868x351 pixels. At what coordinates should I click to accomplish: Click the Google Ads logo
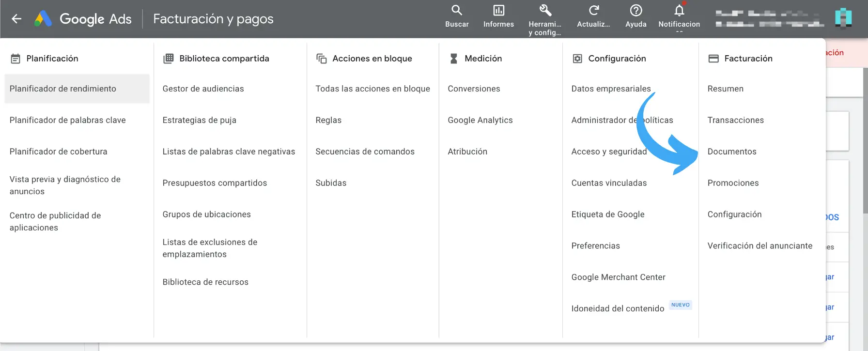point(83,19)
